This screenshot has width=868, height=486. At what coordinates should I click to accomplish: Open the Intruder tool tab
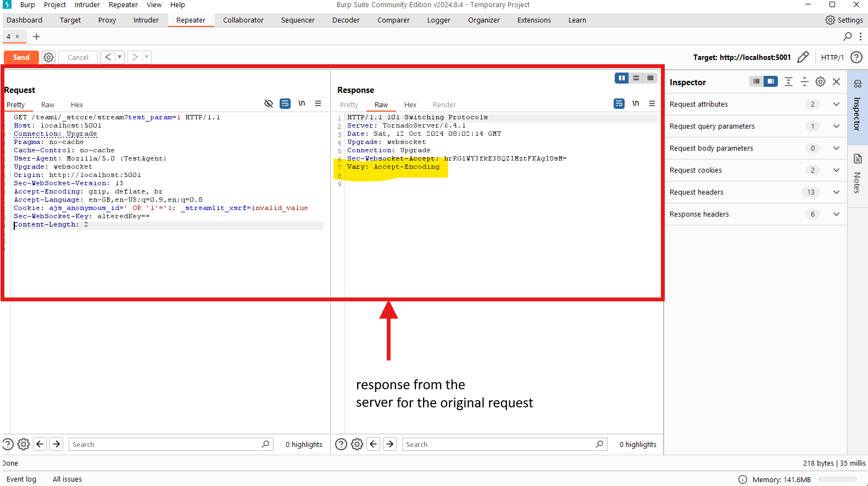pos(146,20)
